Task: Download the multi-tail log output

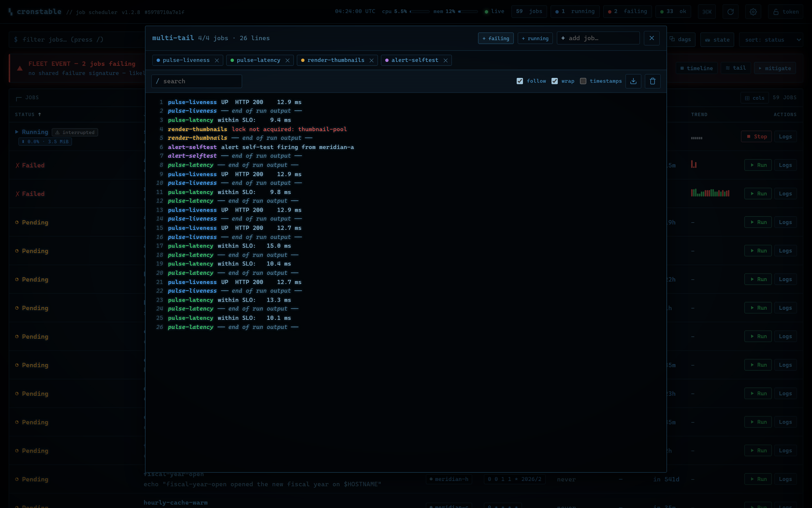Action: (633, 81)
